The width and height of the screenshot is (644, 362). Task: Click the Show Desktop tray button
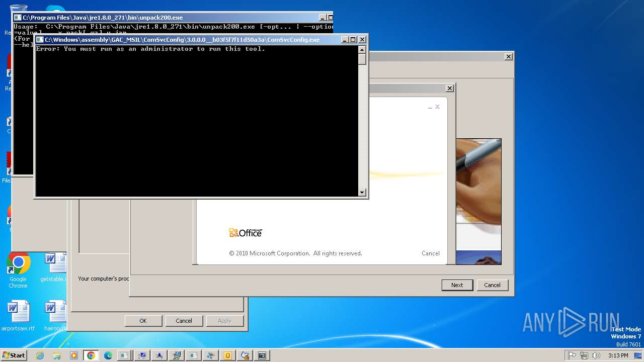(x=638, y=355)
